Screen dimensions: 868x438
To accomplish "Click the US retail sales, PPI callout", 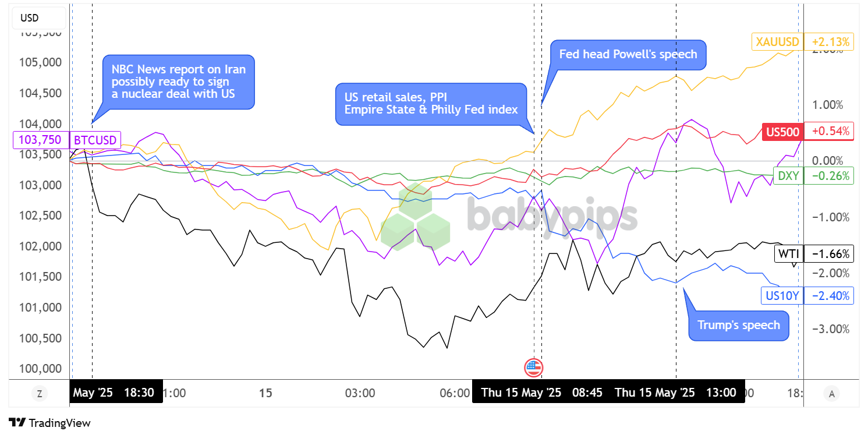I will pos(431,103).
